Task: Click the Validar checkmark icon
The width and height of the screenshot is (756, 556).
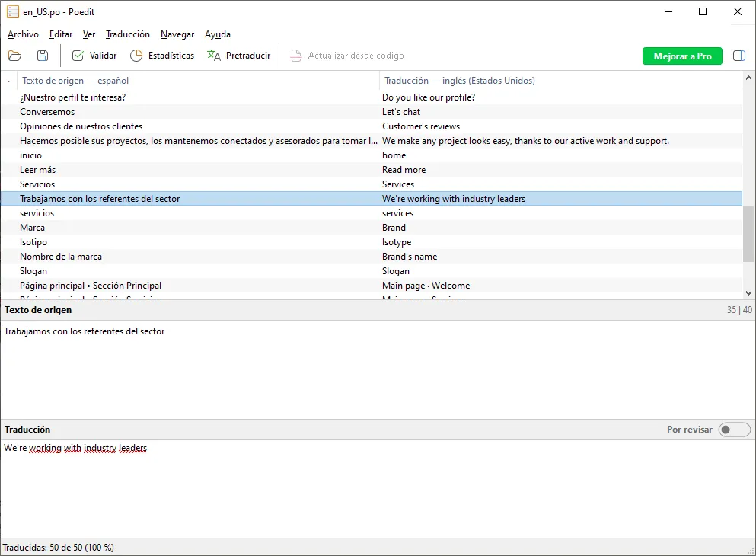Action: point(78,56)
